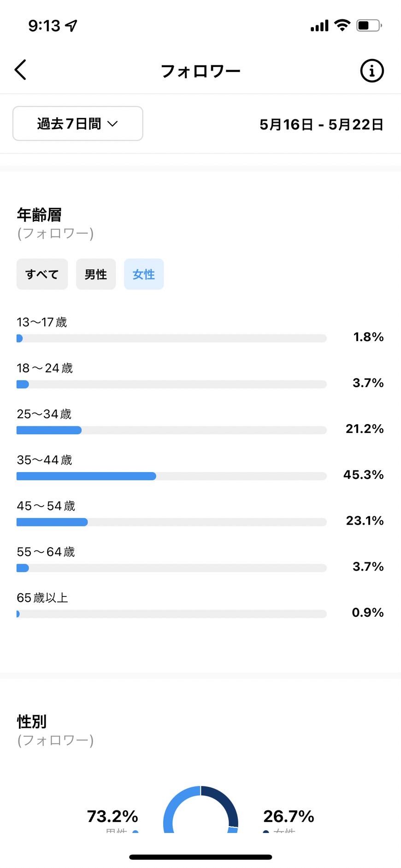
Task: Tap the 35〜44歳 progress bar
Action: point(171,476)
